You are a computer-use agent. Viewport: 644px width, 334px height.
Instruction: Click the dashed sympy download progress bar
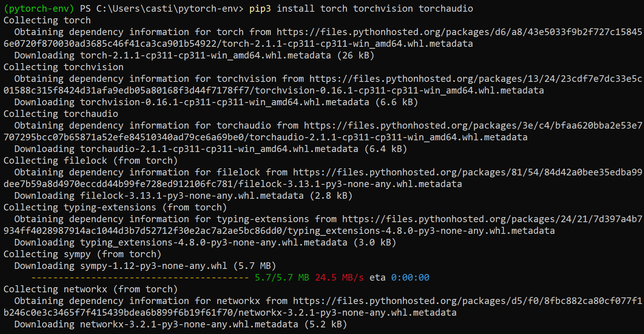tap(140, 277)
